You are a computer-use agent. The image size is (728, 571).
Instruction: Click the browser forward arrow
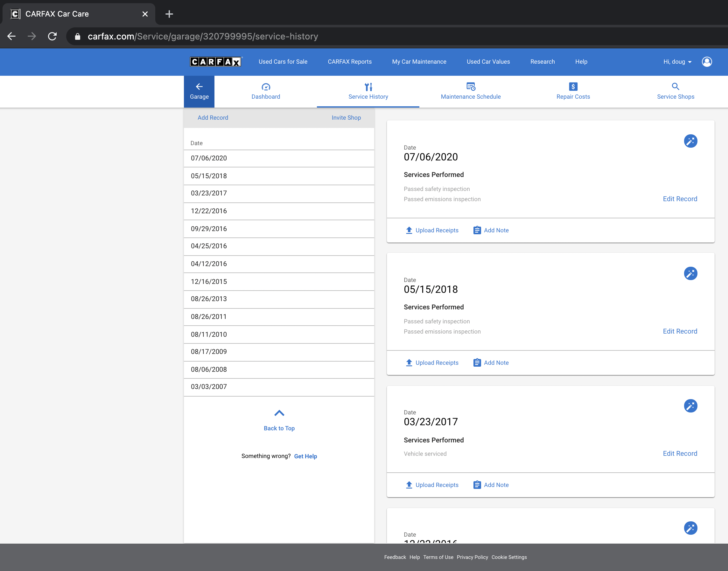click(32, 36)
